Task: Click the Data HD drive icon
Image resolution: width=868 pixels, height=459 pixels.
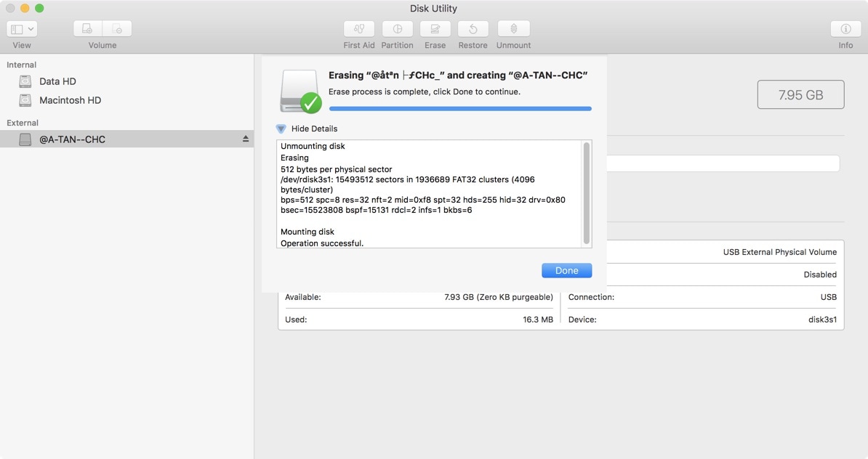Action: point(25,81)
